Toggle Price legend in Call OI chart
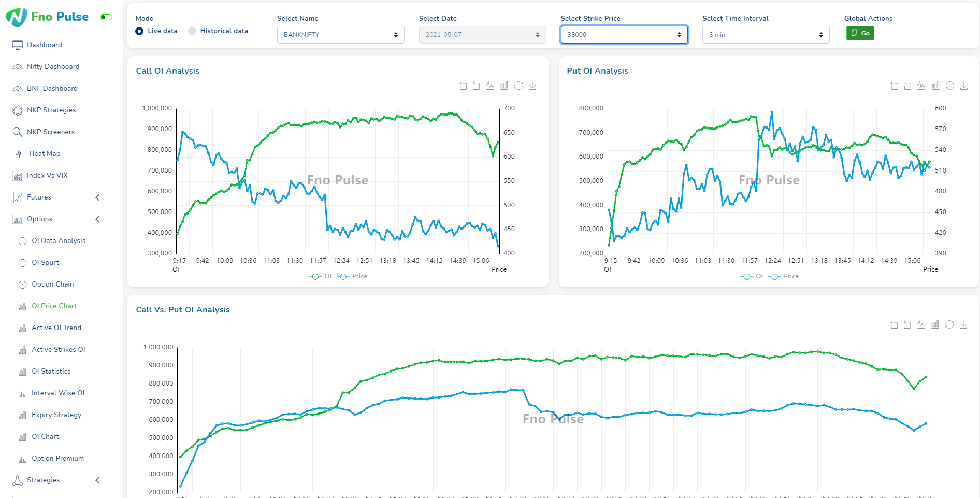 352,276
